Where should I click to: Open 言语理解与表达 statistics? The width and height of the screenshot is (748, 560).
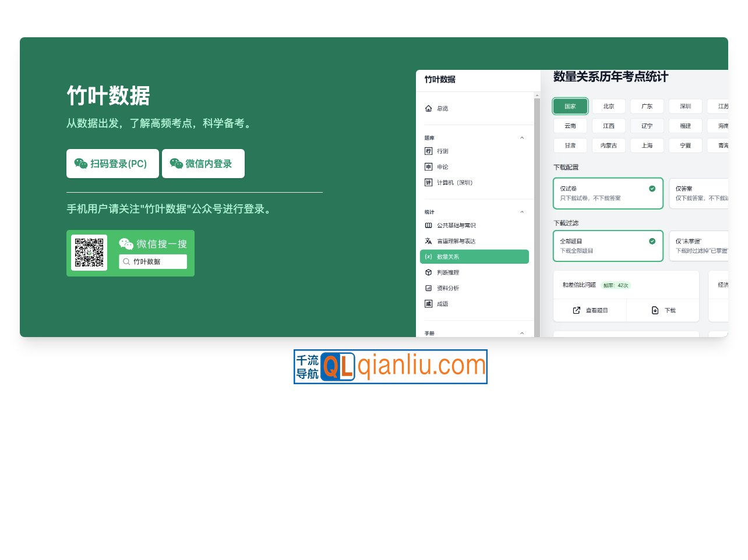coord(429,241)
